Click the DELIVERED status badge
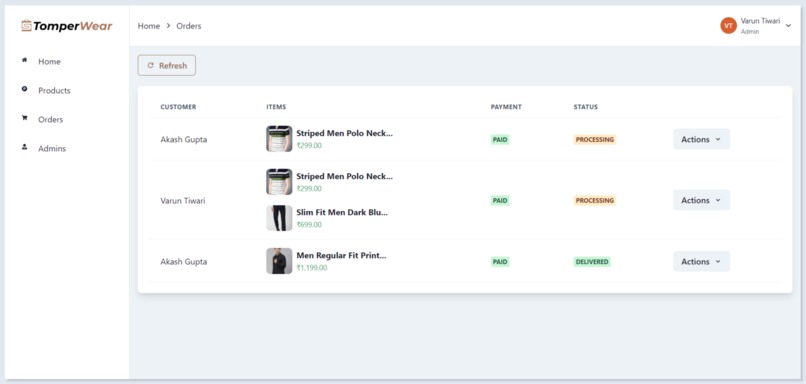 592,262
